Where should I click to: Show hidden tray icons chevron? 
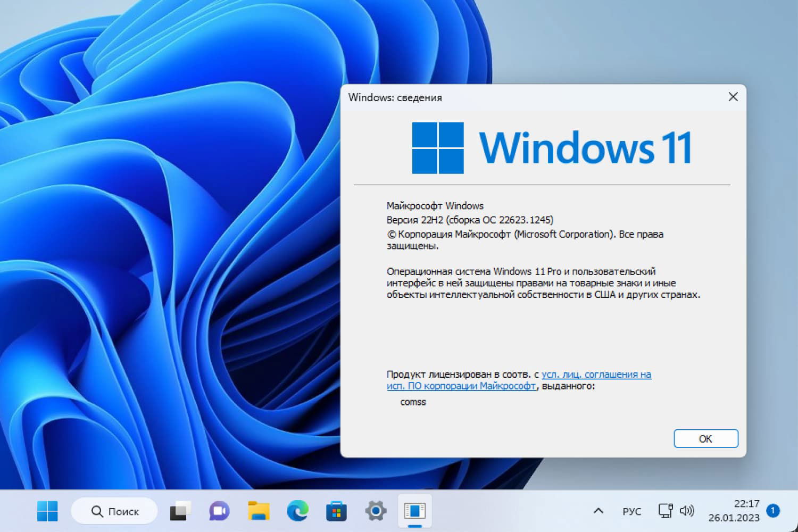point(598,511)
